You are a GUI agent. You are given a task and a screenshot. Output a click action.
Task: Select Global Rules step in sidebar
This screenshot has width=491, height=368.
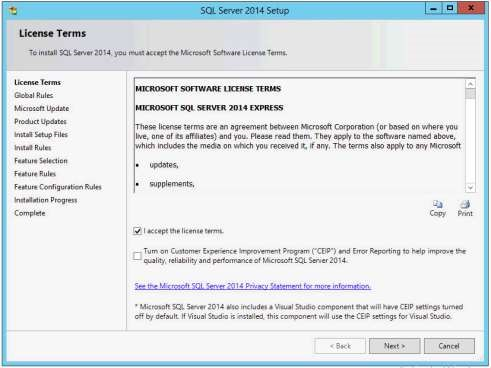[34, 95]
